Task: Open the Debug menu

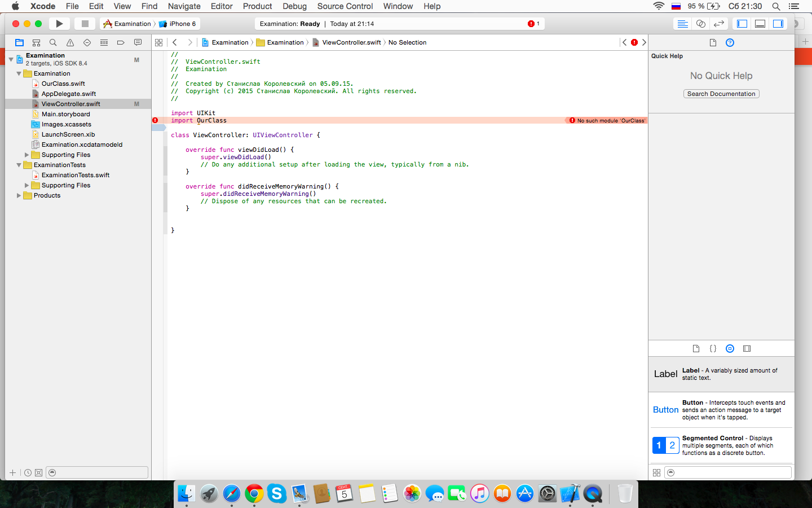Action: point(294,6)
